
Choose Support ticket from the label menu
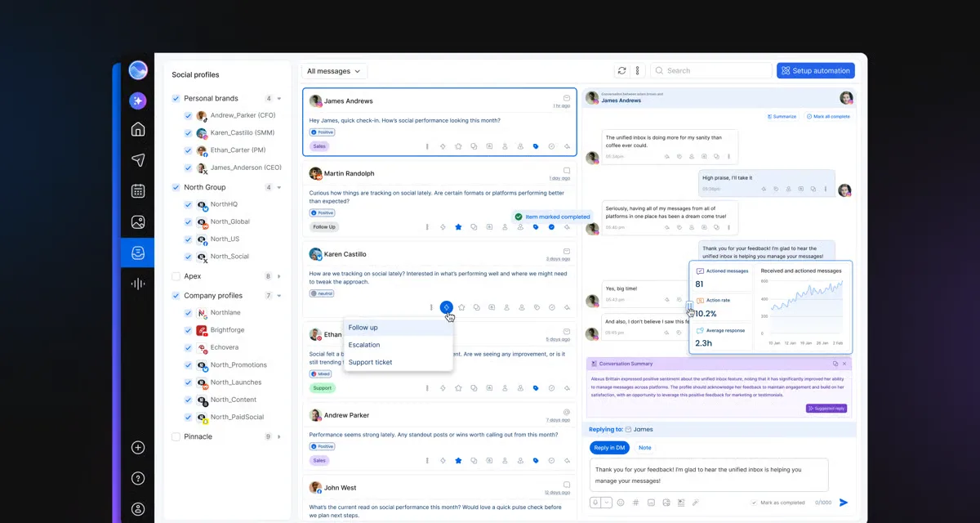tap(399, 362)
